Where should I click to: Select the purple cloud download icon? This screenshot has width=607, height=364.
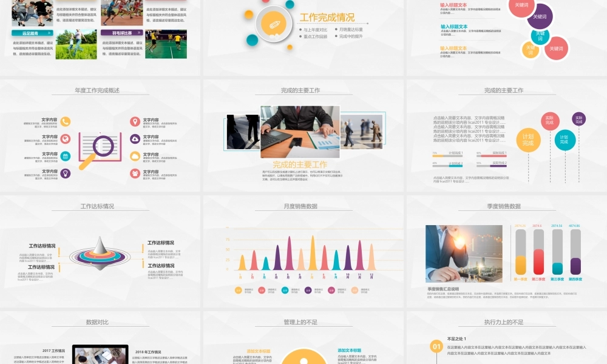135,138
